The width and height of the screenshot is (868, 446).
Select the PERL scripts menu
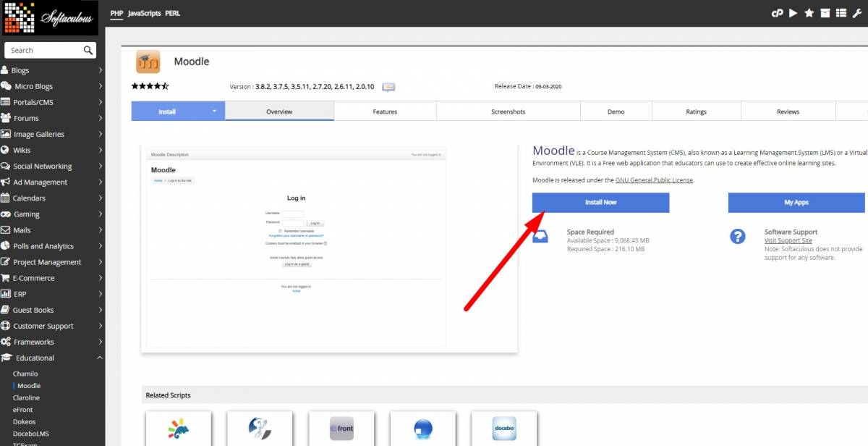(172, 13)
